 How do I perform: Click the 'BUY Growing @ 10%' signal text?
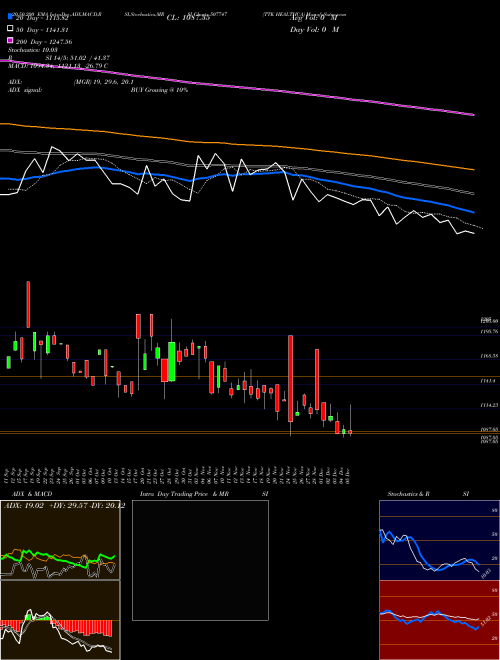point(159,90)
